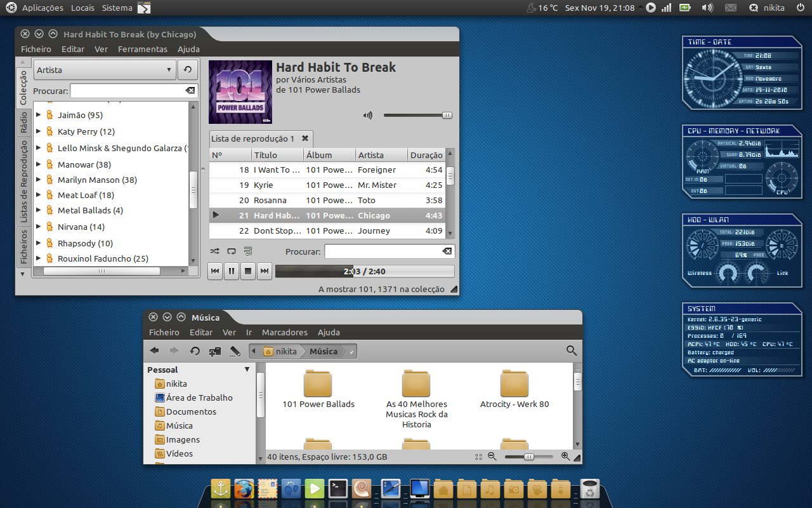
Task: Toggle shuffle mode in the music player
Action: [x=215, y=251]
